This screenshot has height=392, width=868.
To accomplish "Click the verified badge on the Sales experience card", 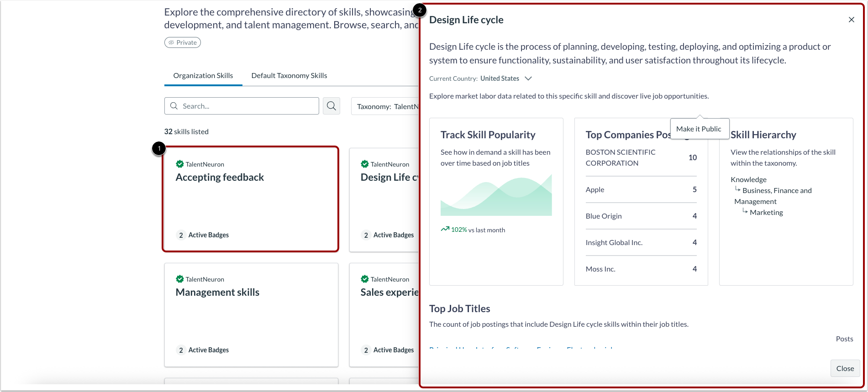I will (365, 279).
